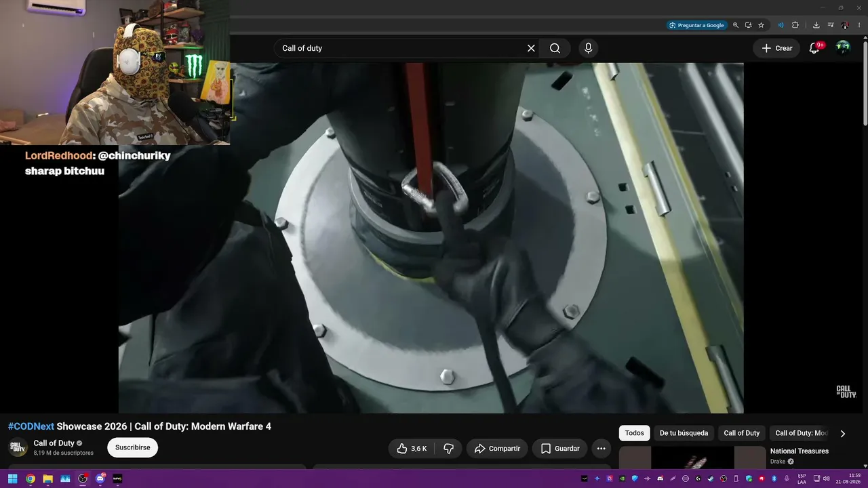Viewport: 868px width, 488px height.
Task: Clear the YouTube search box text
Action: pyautogui.click(x=531, y=48)
